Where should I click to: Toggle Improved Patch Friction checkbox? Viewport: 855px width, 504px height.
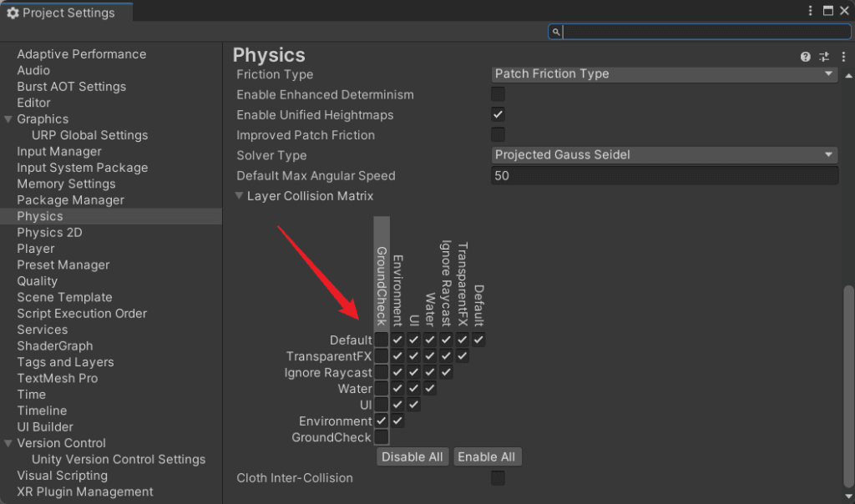pos(498,134)
